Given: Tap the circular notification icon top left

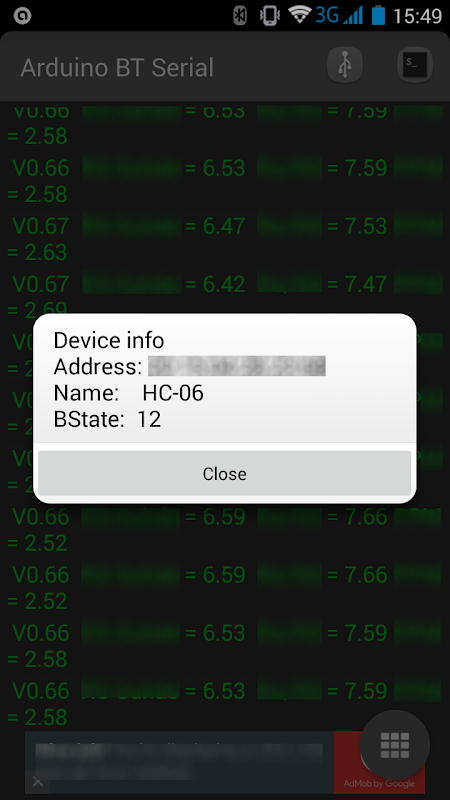Looking at the screenshot, I should 22,16.
